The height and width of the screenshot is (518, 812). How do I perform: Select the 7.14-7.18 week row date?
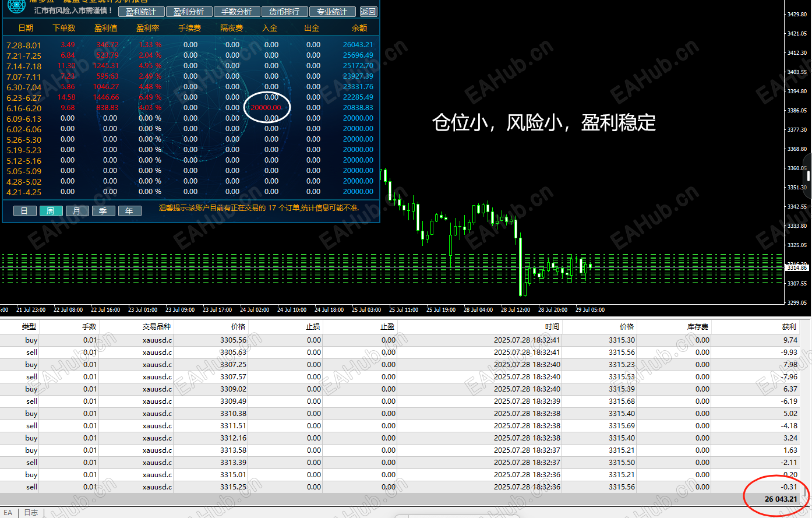[x=24, y=66]
